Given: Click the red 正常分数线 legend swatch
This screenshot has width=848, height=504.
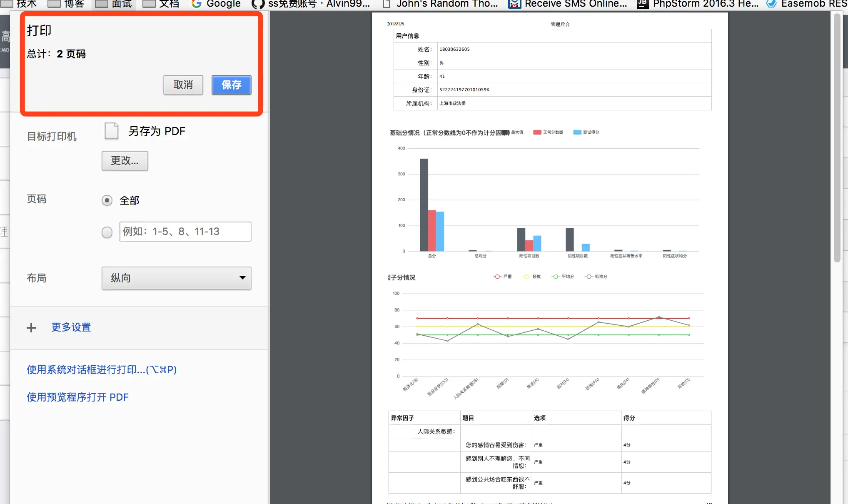Looking at the screenshot, I should 537,132.
